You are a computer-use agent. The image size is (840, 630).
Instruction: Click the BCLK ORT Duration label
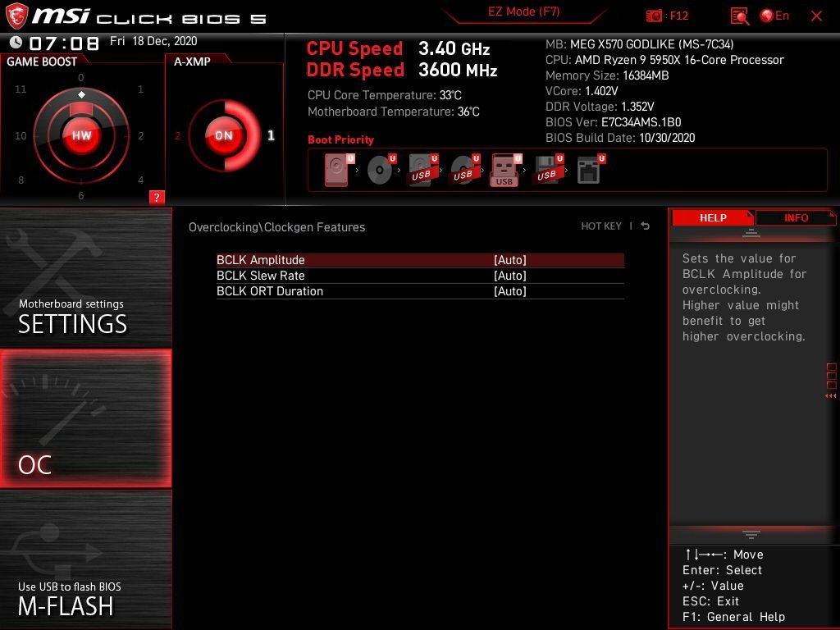point(269,291)
